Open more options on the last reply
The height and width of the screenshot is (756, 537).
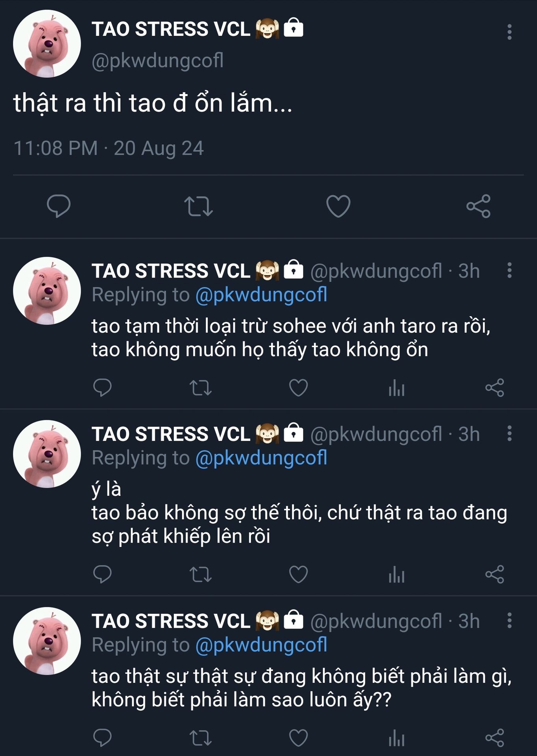[x=509, y=621]
